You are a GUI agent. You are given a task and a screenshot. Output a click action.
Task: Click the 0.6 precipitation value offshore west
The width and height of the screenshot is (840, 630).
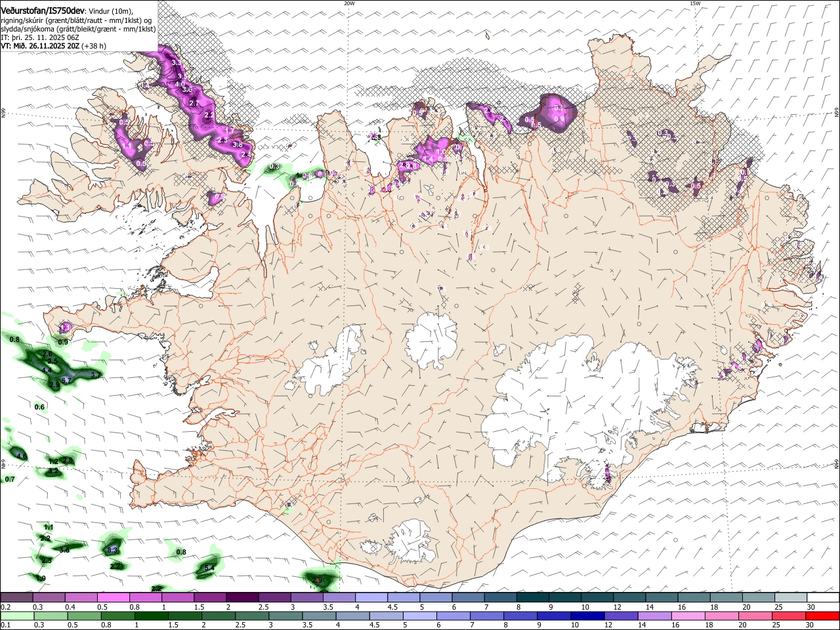(x=39, y=407)
